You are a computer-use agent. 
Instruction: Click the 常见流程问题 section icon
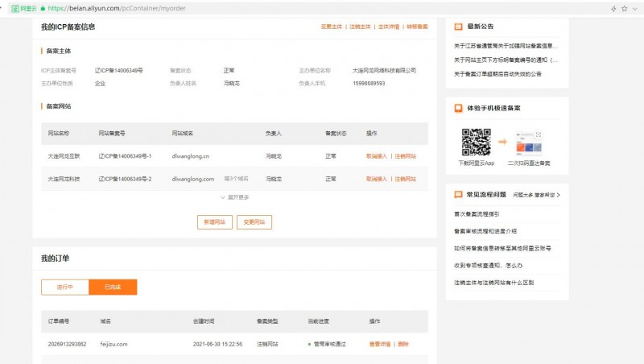tap(458, 195)
